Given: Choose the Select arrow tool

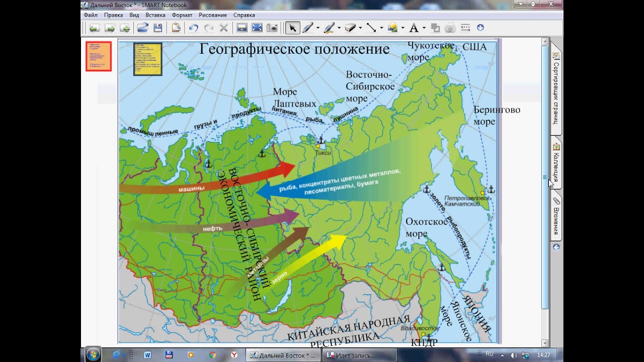Looking at the screenshot, I should [292, 28].
